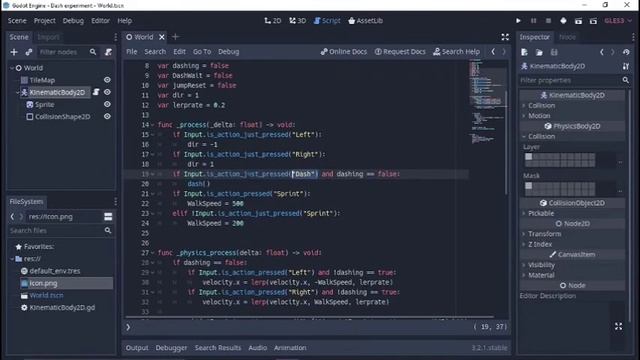Toggle FileSystem split view mode
This screenshot has height=360, width=640.
tap(108, 217)
